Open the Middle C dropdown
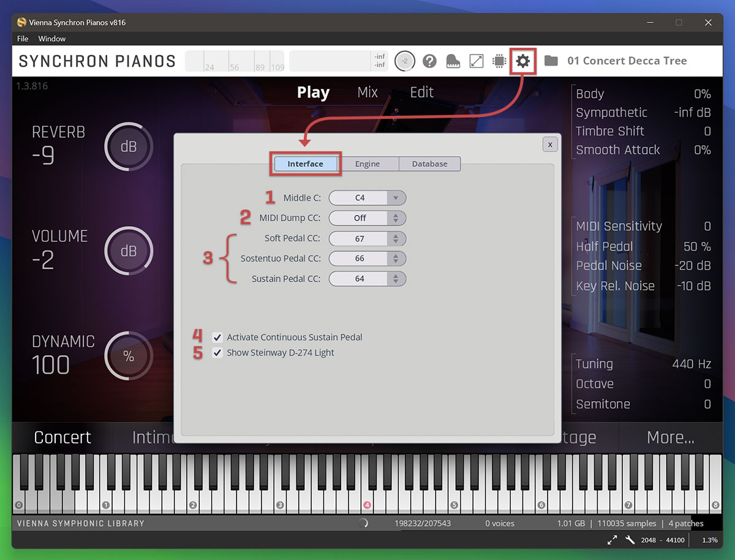This screenshot has height=560, width=735. coord(367,198)
